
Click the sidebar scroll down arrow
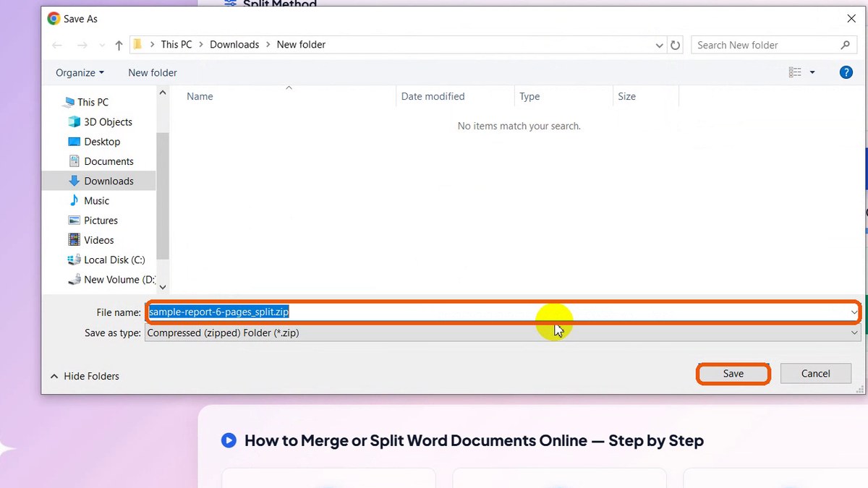(163, 287)
